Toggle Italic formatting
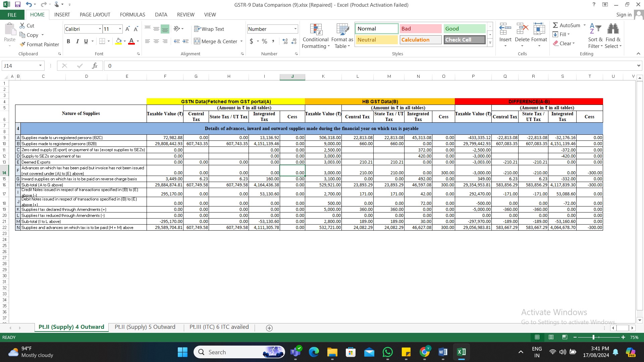Screen dimensions: 644x362 pyautogui.click(x=77, y=41)
